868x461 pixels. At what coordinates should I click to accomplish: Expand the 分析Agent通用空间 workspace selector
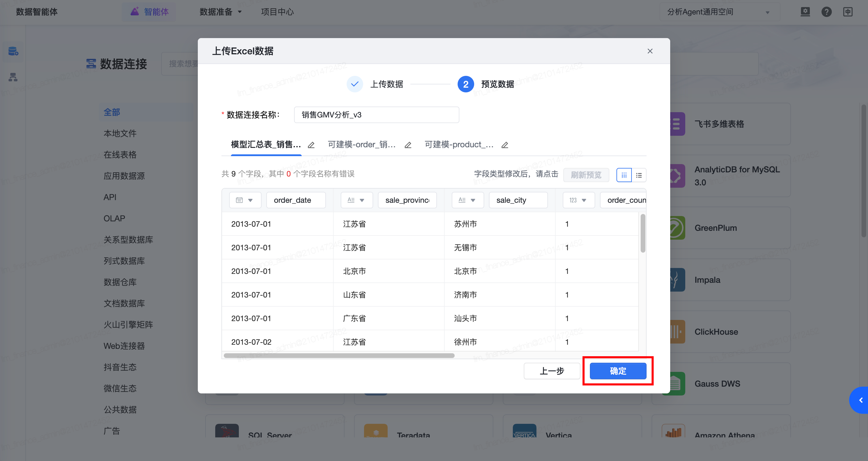click(719, 12)
